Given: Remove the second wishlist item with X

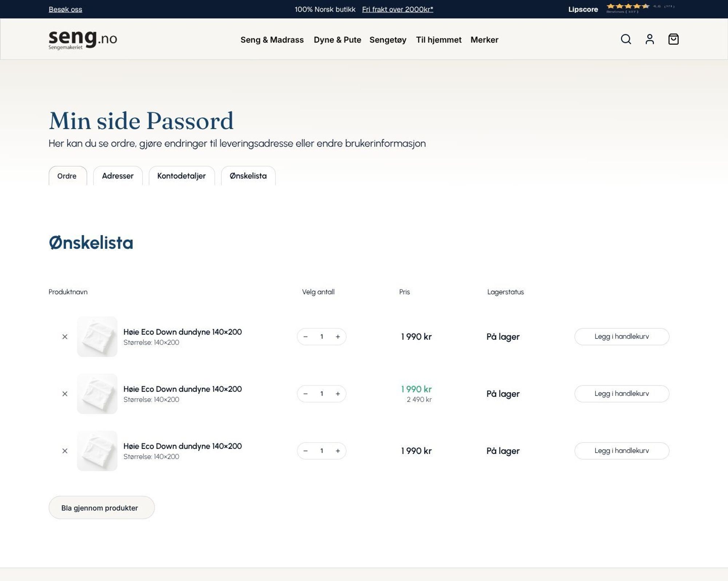Looking at the screenshot, I should click(65, 394).
